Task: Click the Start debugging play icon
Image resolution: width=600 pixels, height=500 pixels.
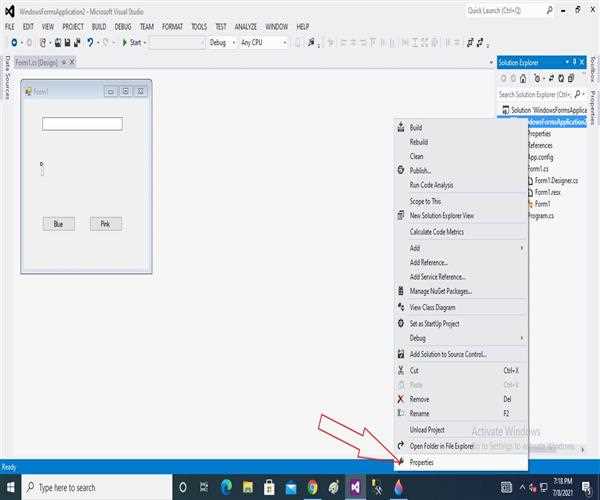Action: (x=125, y=42)
